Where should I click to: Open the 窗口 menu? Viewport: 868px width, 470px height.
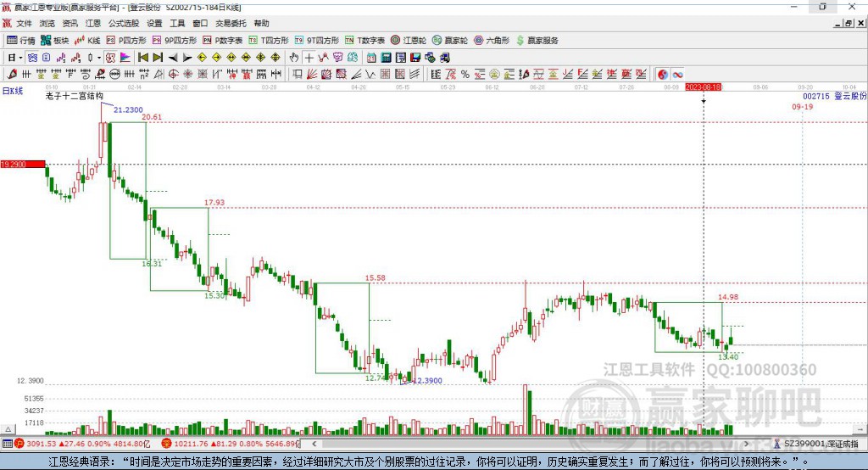pyautogui.click(x=200, y=23)
